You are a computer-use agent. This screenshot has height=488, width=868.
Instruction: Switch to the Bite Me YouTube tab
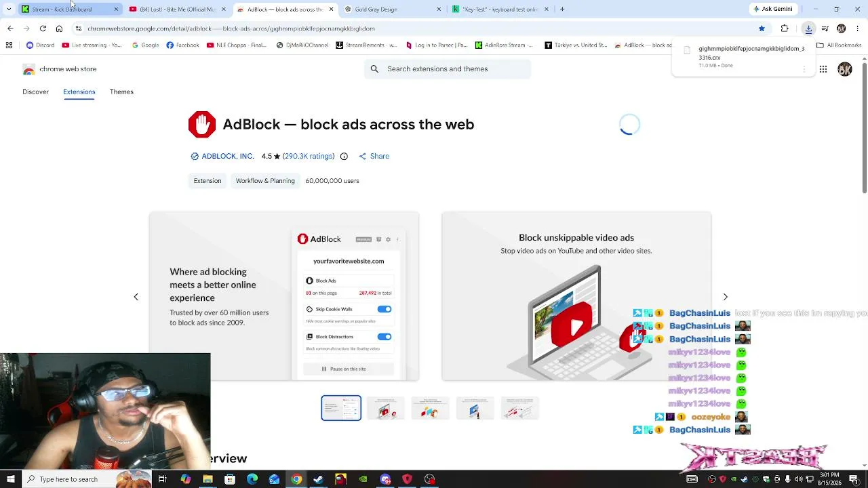[x=178, y=9]
